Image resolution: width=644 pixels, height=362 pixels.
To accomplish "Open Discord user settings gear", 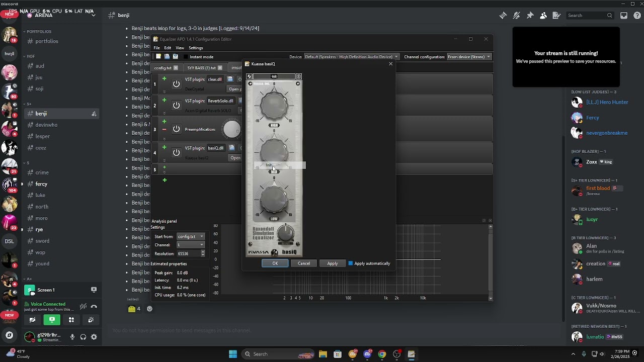I will click(x=94, y=337).
